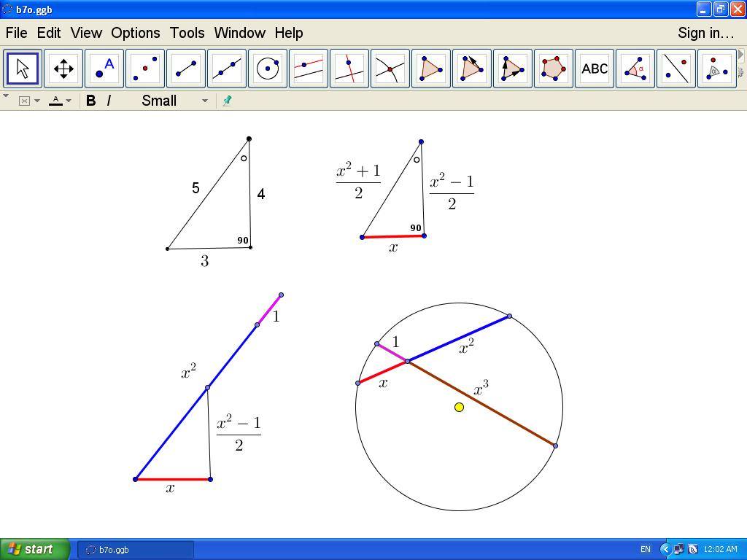Select the Angle tool

point(635,69)
